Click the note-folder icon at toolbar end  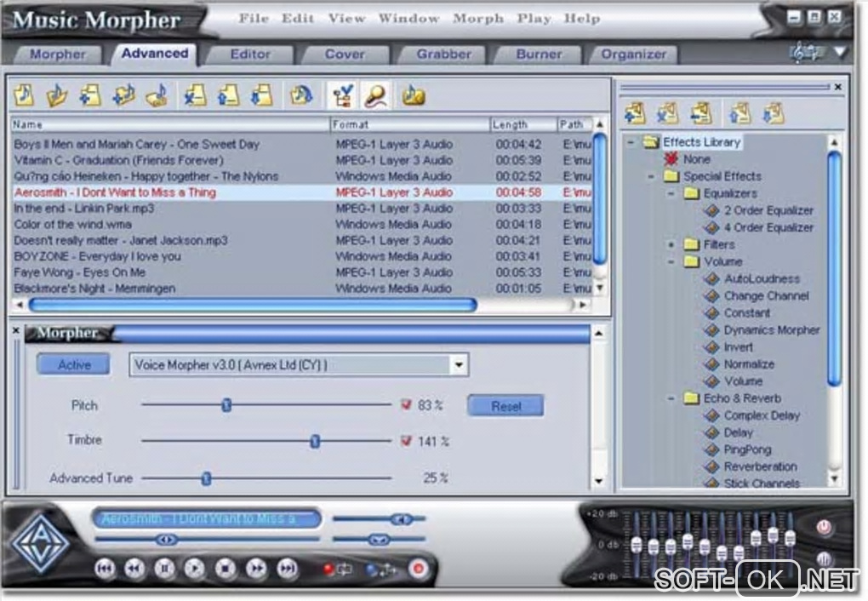(414, 95)
